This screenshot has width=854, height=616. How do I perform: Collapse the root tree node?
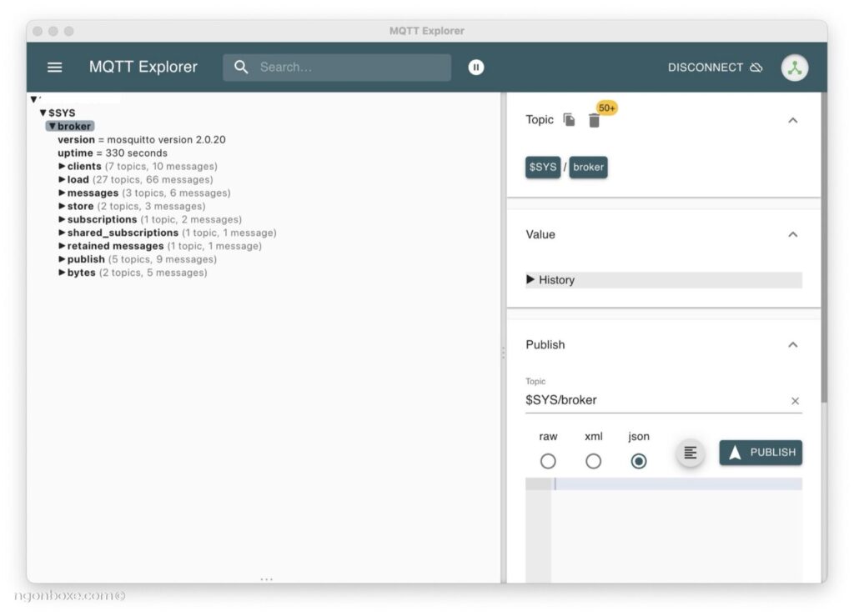(x=33, y=99)
